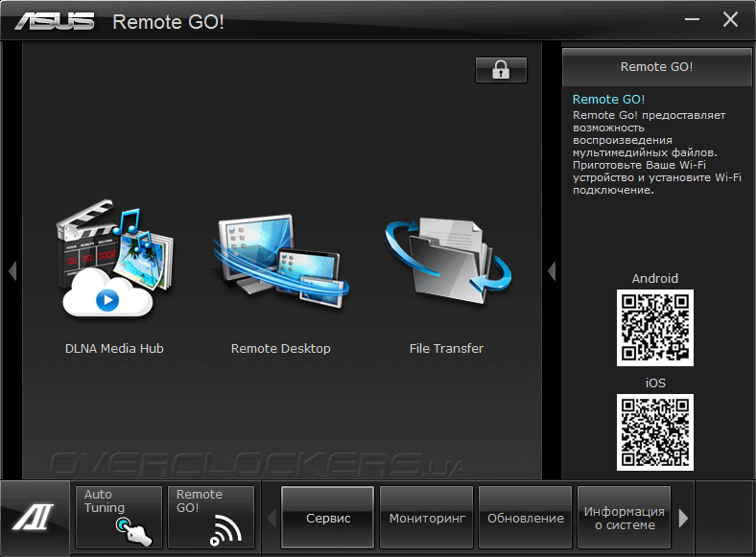Click the DLNA Media Hub label

(114, 348)
